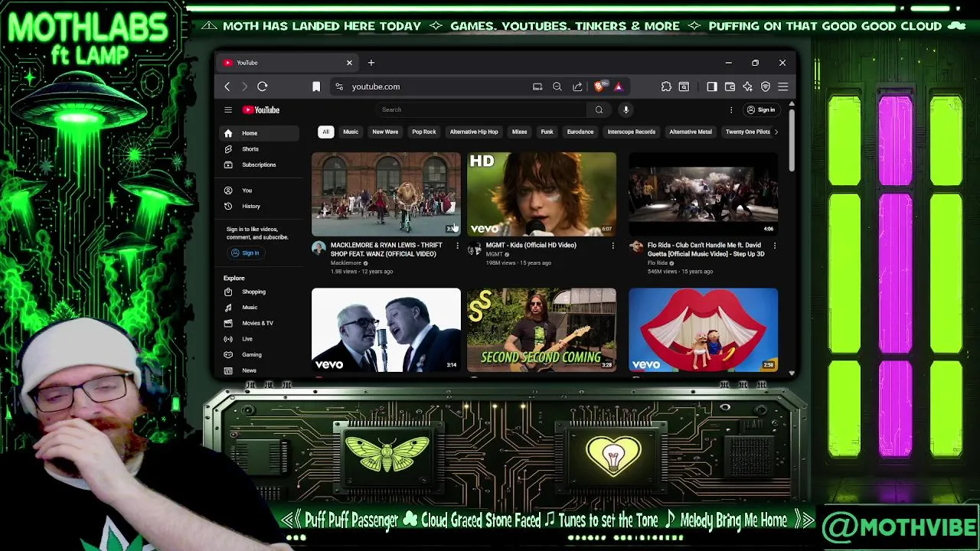980x551 pixels.
Task: Play the Thrift Shop video thumbnail
Action: pyautogui.click(x=386, y=194)
